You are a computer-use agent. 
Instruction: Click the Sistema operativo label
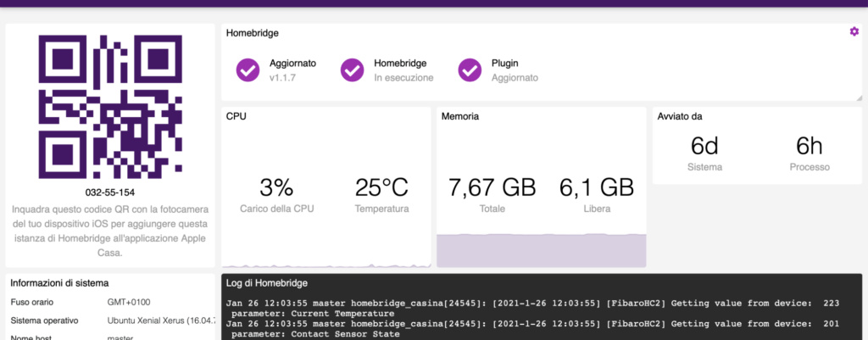point(44,320)
